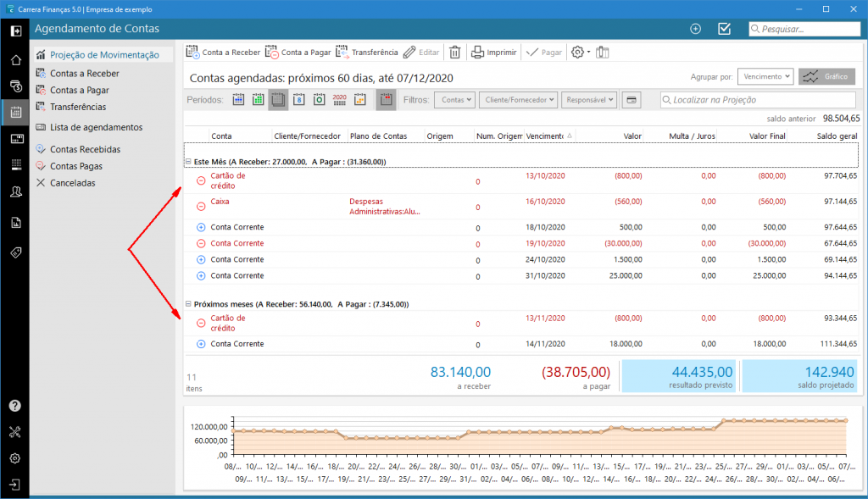Click the credit card filter icon

[x=631, y=100]
